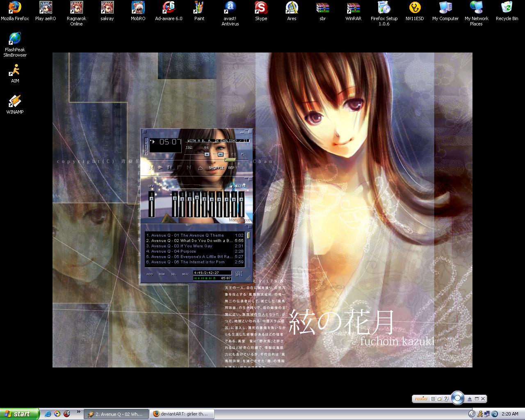The image size is (525, 420).
Task: Click the playlist scrollbar thumb
Action: tap(248, 235)
